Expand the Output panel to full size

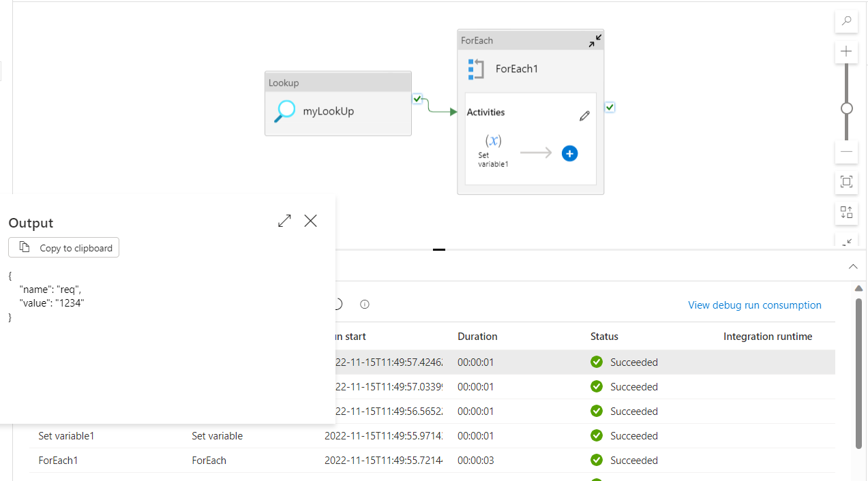tap(284, 221)
